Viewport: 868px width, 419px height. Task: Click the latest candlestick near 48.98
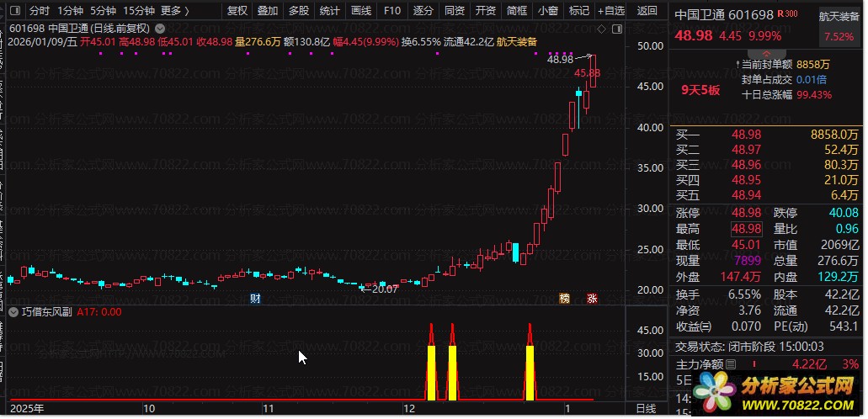(593, 71)
